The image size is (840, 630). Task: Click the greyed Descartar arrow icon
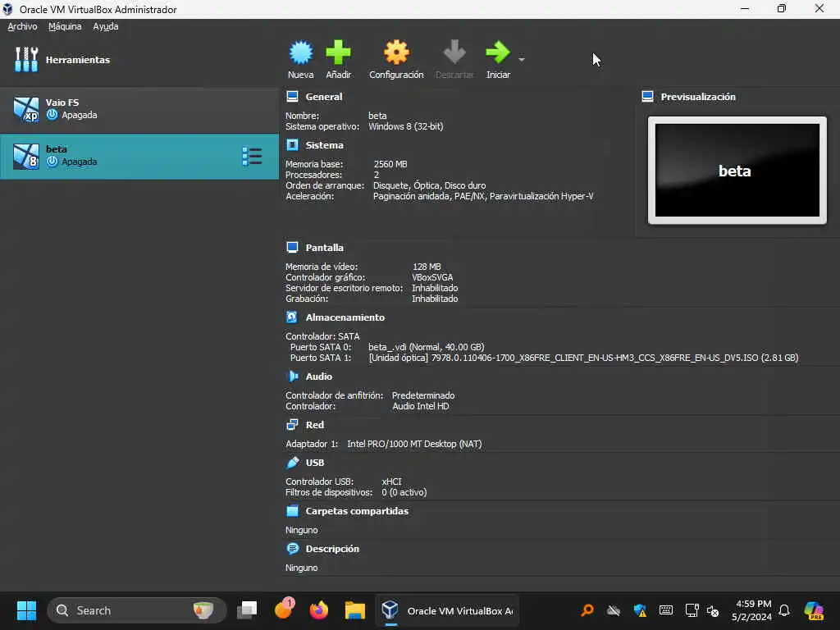[454, 52]
